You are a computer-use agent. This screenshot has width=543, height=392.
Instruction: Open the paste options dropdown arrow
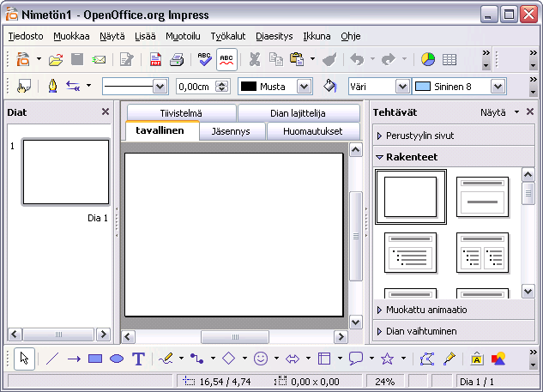[312, 59]
